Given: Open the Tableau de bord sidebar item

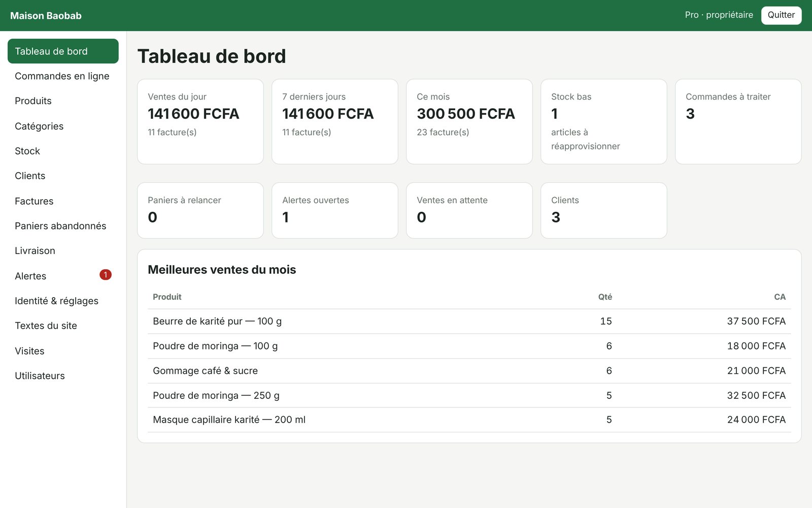Looking at the screenshot, I should 63,51.
